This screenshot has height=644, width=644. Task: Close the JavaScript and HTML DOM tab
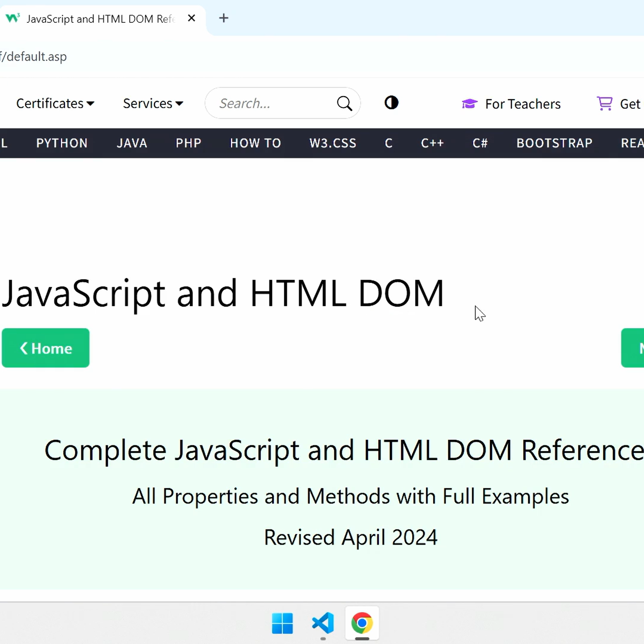coord(192,18)
